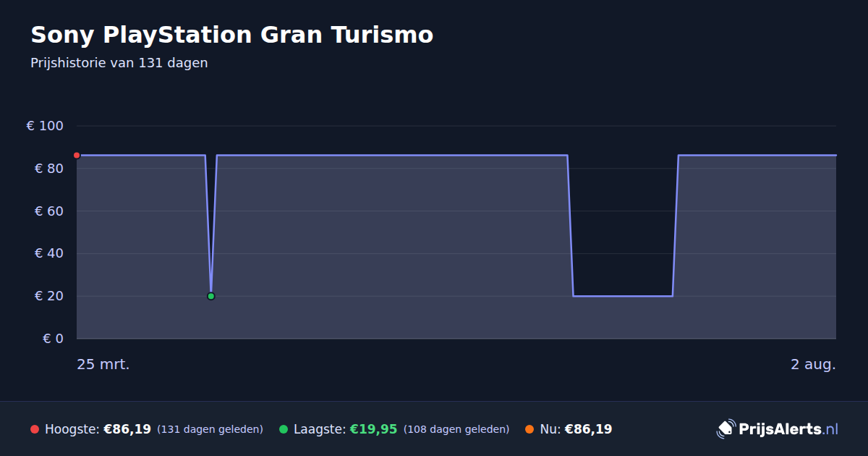Click the € 20 axis label

(x=48, y=296)
